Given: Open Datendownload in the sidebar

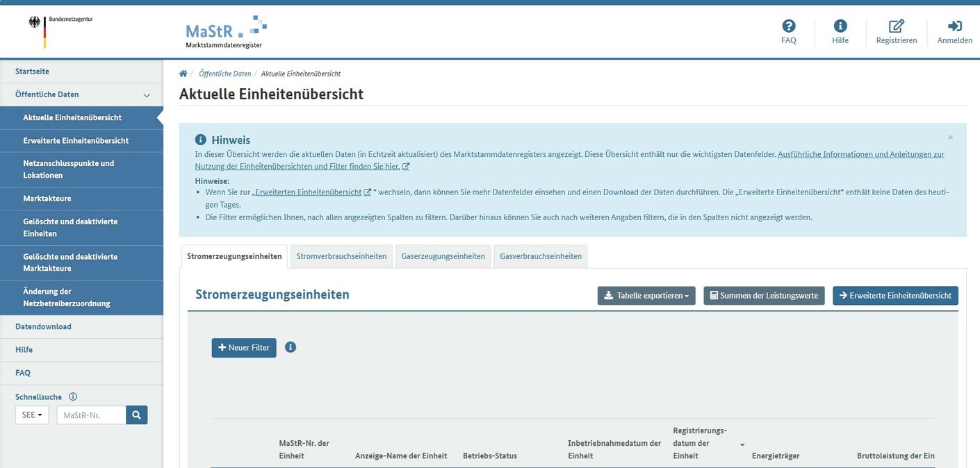Looking at the screenshot, I should coord(81,327).
